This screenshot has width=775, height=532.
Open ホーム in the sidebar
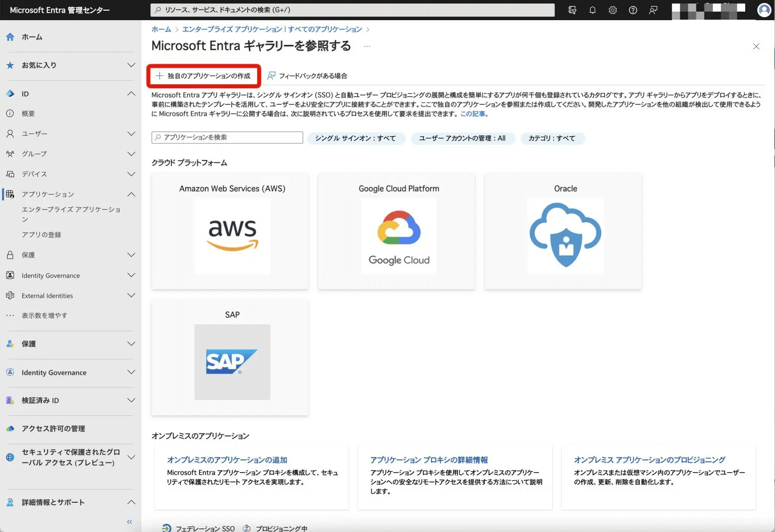click(32, 37)
